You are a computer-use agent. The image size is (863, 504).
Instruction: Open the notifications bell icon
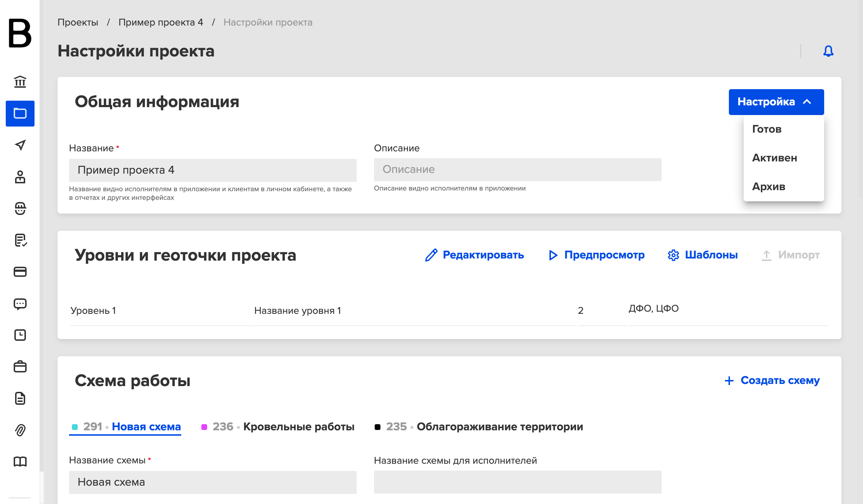(828, 51)
